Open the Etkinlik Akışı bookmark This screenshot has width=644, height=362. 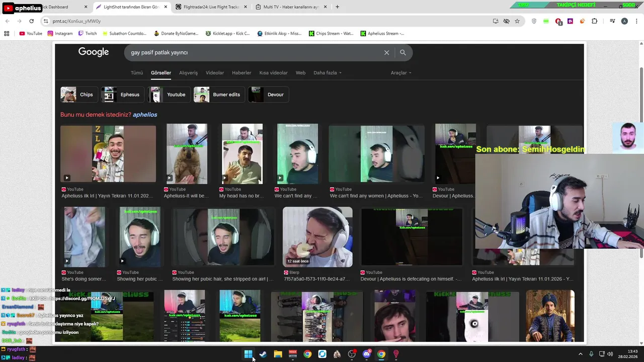[279, 34]
